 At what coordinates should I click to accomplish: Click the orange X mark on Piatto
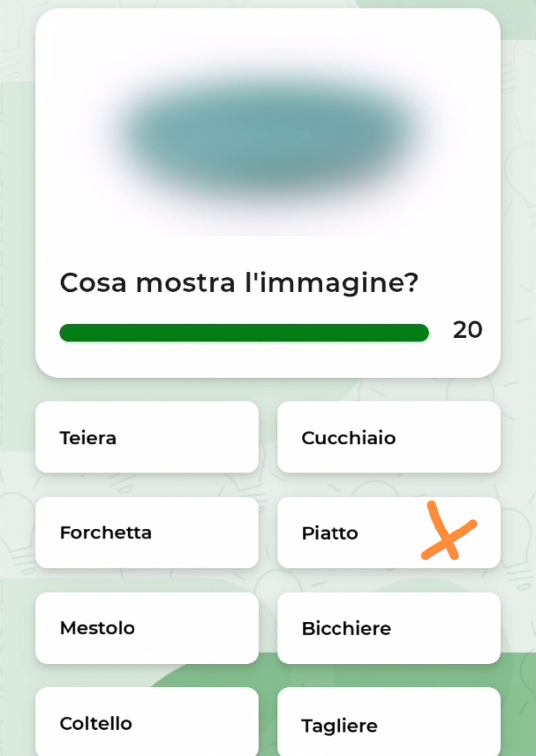pyautogui.click(x=449, y=531)
